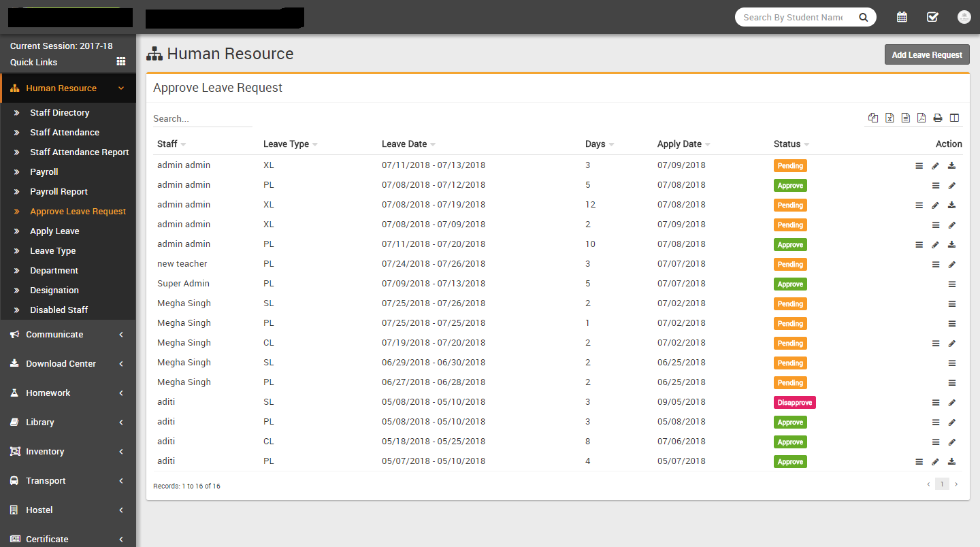Viewport: 980px width, 547px height.
Task: Open the task checklist icon in header
Action: point(932,17)
